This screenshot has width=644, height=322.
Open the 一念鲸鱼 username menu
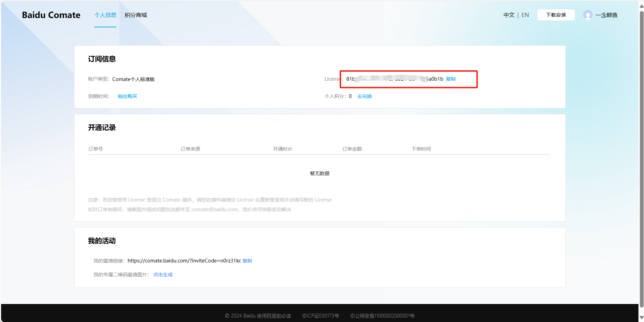click(x=606, y=15)
